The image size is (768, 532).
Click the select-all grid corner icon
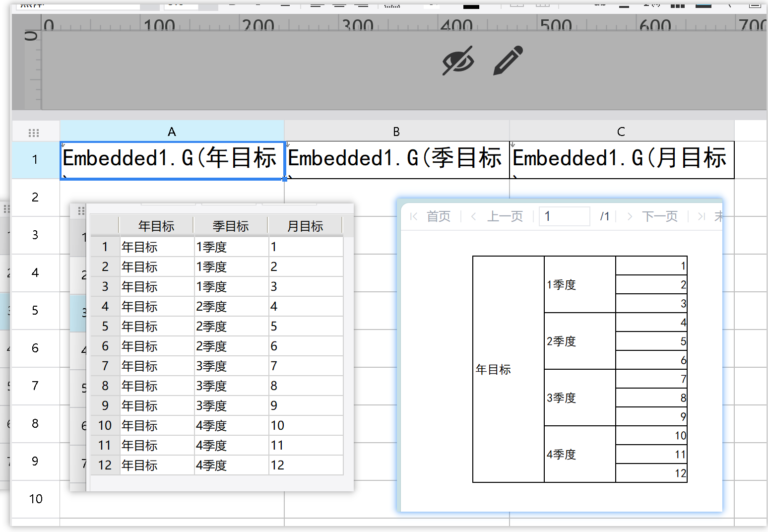point(34,133)
